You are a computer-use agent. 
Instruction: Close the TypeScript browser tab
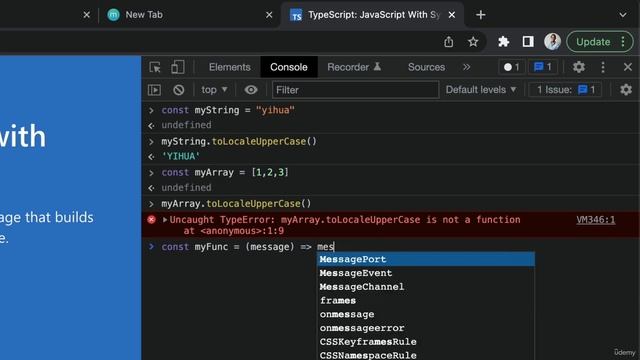[452, 15]
